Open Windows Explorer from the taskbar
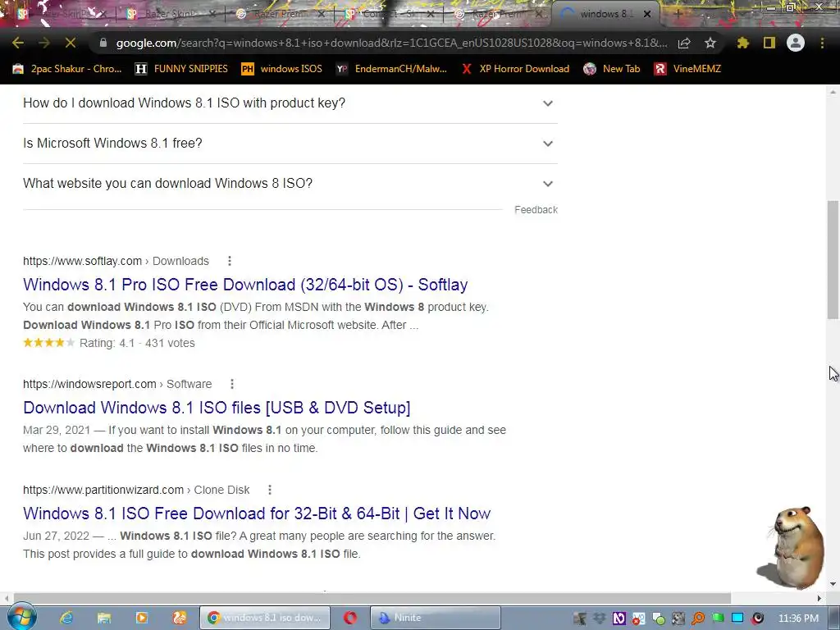This screenshot has width=840, height=630. (104, 618)
